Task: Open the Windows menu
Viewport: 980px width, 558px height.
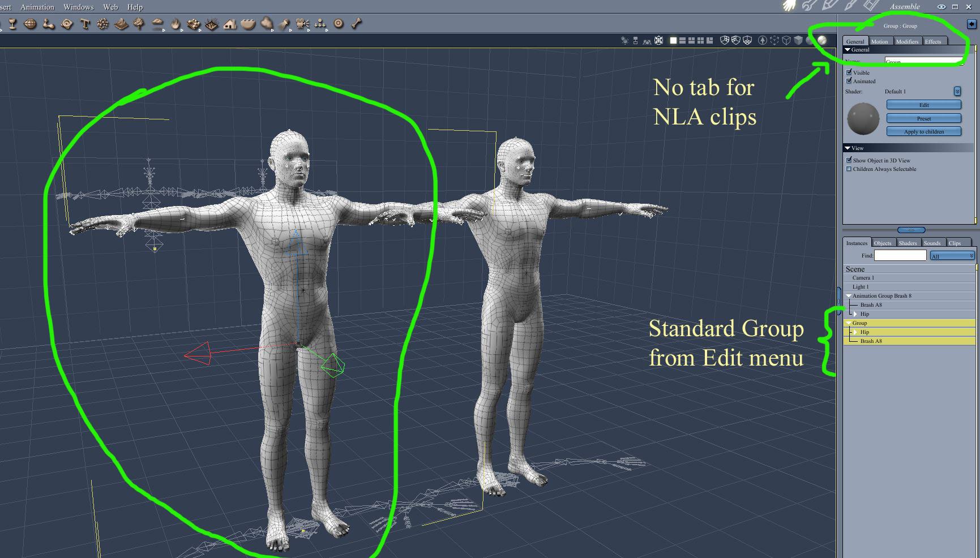Action: [79, 7]
